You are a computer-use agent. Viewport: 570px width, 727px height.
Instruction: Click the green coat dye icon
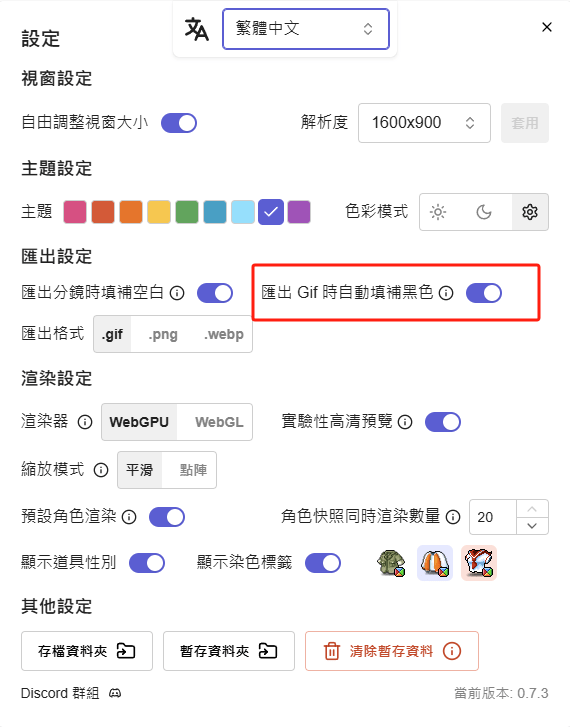pos(391,563)
